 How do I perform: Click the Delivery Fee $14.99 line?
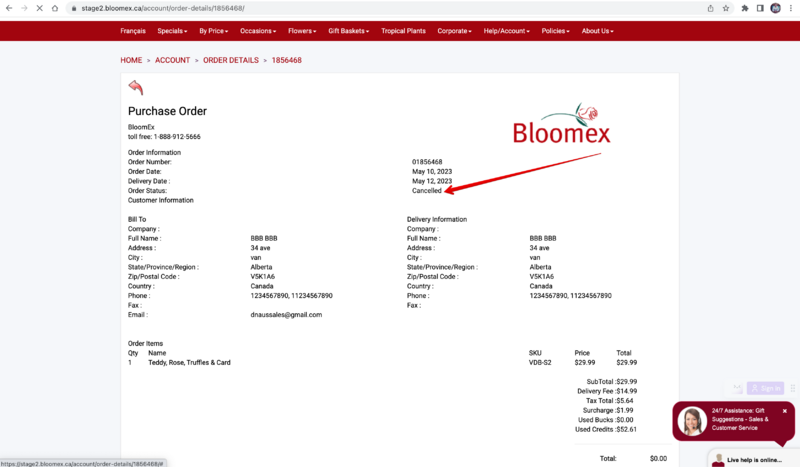[607, 391]
